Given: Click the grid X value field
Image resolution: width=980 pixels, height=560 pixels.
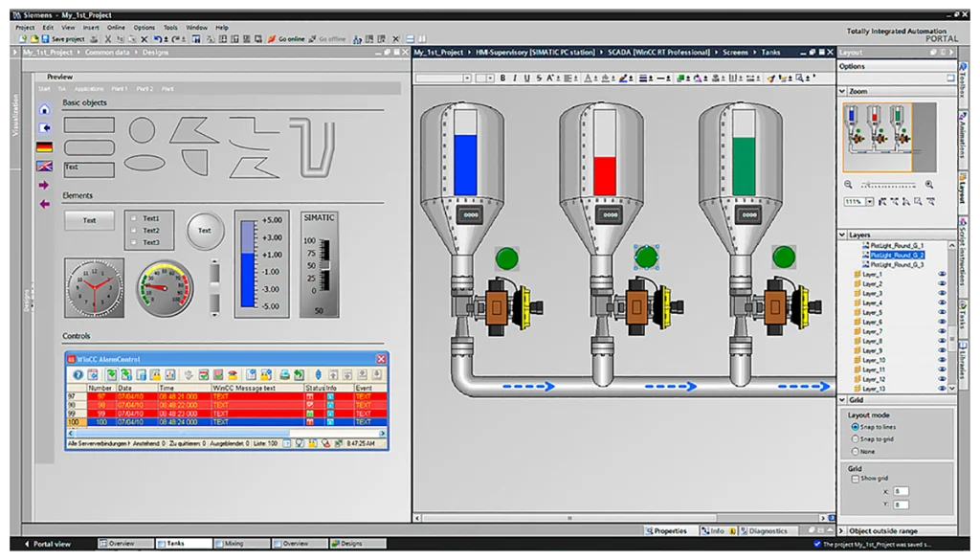Looking at the screenshot, I should tap(901, 491).
